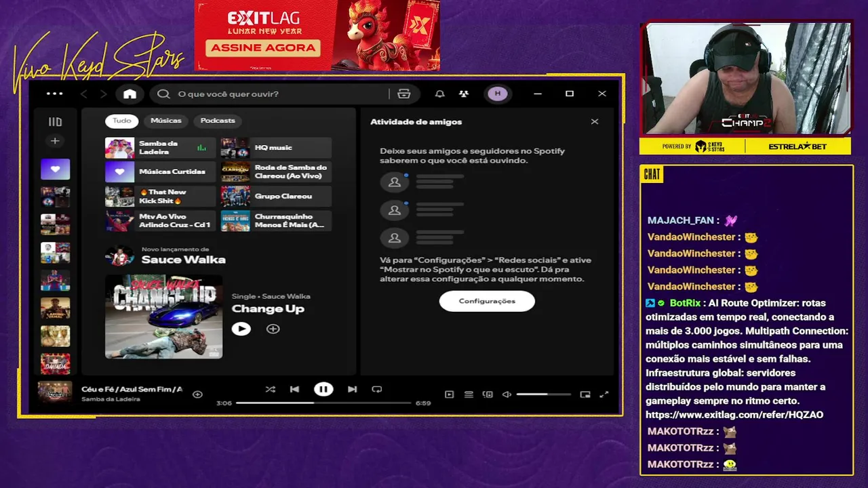The image size is (868, 488).
Task: Toggle repeat mode
Action: (x=377, y=389)
